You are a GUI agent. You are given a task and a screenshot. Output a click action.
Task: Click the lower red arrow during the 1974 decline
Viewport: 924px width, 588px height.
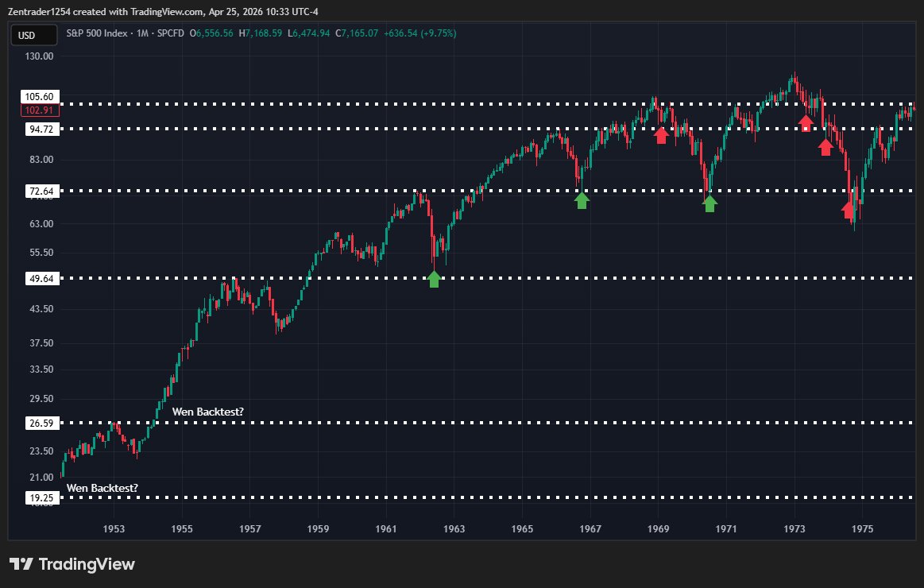coord(826,146)
